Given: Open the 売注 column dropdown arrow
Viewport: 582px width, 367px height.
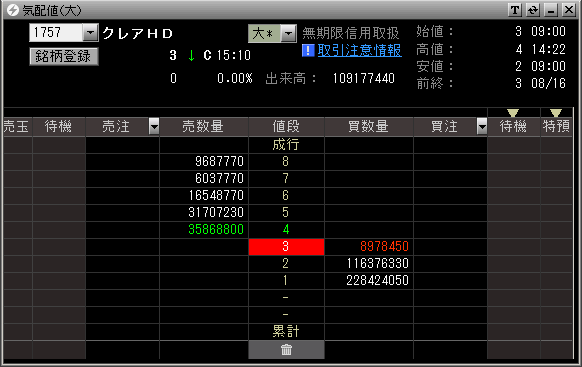Looking at the screenshot, I should (154, 127).
